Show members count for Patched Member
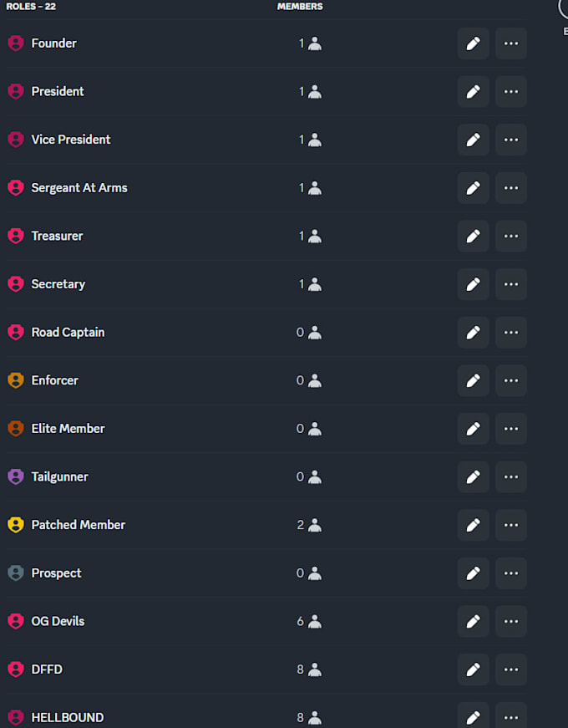The image size is (568, 728). 309,525
